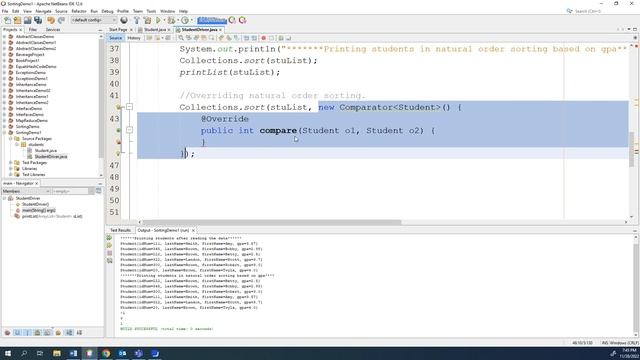The height and width of the screenshot is (360, 640).
Task: Click the garbage collection memory bar
Action: coord(212,20)
